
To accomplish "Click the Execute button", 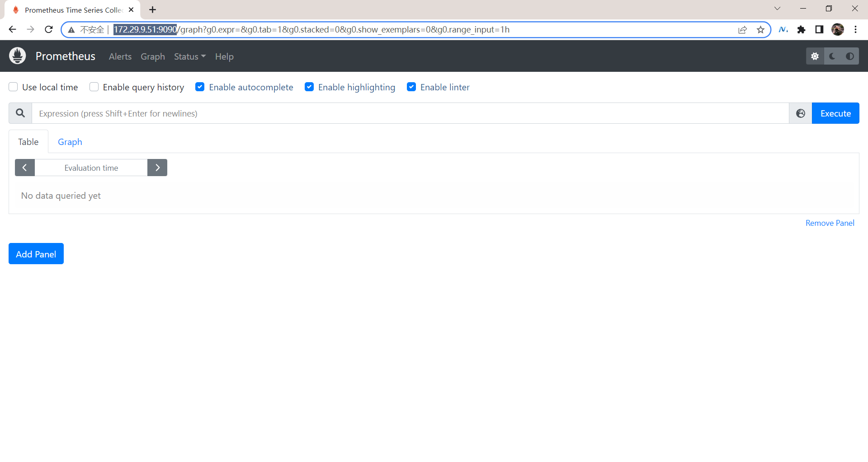I will point(835,113).
